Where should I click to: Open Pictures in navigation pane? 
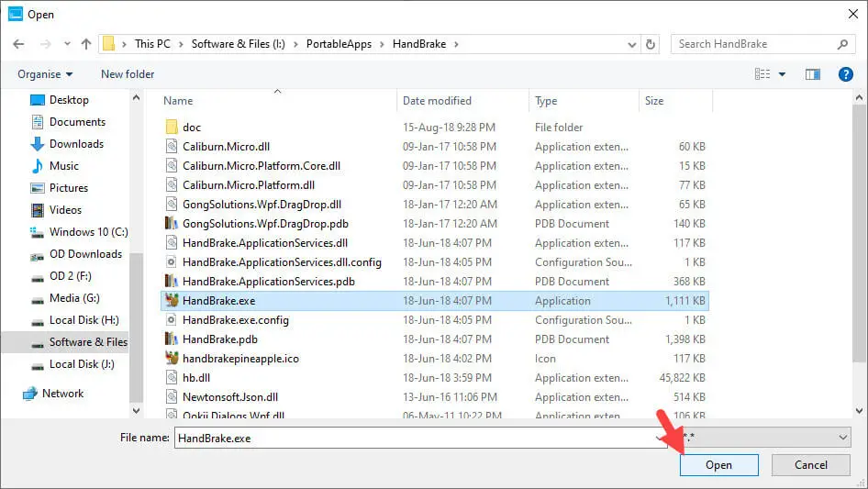coord(68,188)
